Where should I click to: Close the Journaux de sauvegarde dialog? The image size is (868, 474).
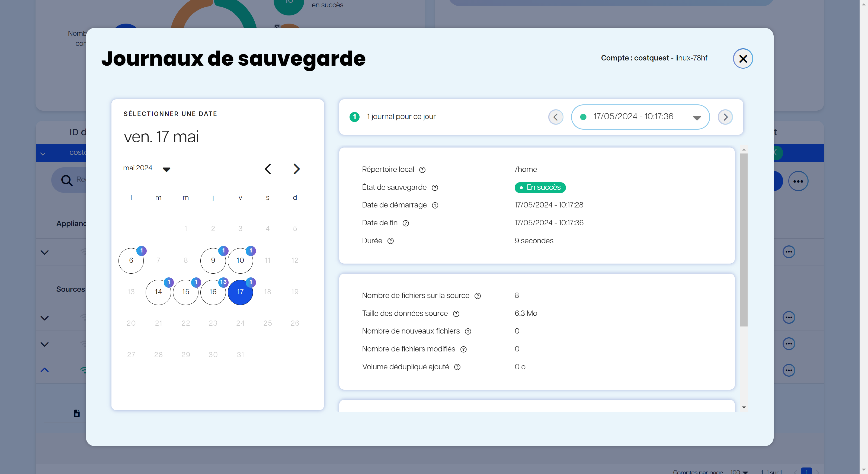(x=743, y=59)
